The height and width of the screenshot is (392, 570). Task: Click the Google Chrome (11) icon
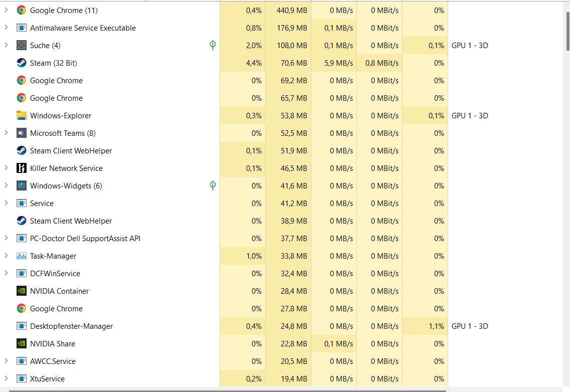coord(22,10)
